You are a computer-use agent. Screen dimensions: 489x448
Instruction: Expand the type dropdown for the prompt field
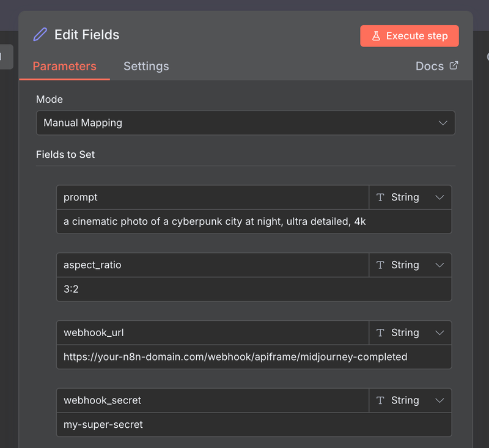click(439, 197)
